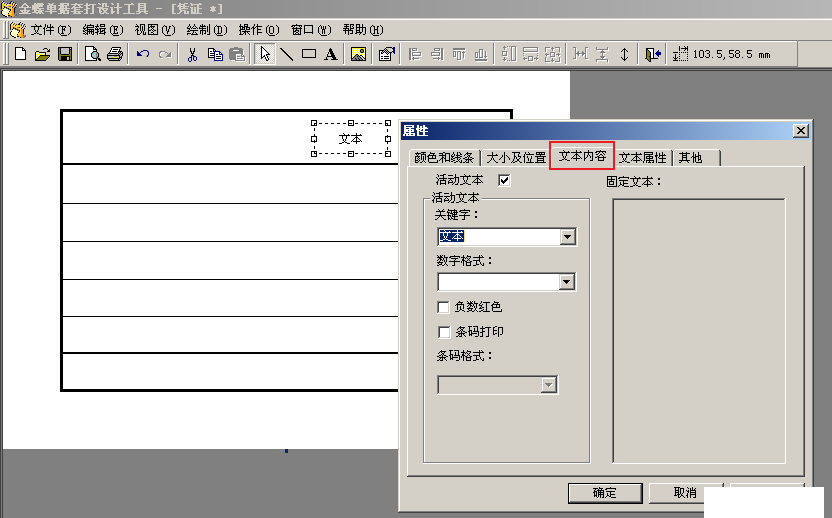Click the 文本 box on the canvas
This screenshot has height=518, width=832.
pyautogui.click(x=351, y=139)
